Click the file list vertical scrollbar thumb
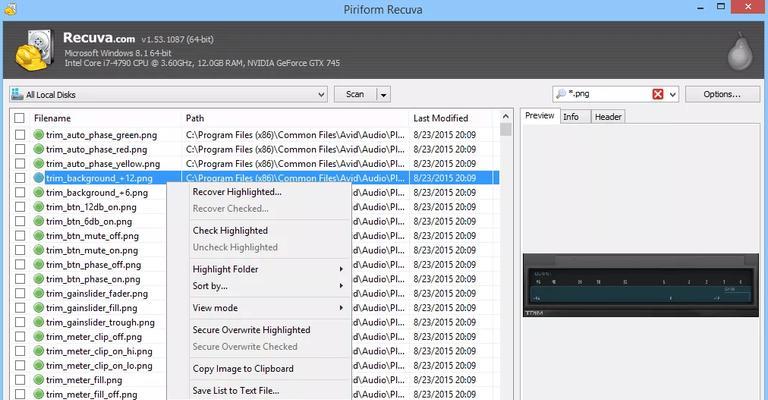768x400 pixels. click(x=505, y=129)
